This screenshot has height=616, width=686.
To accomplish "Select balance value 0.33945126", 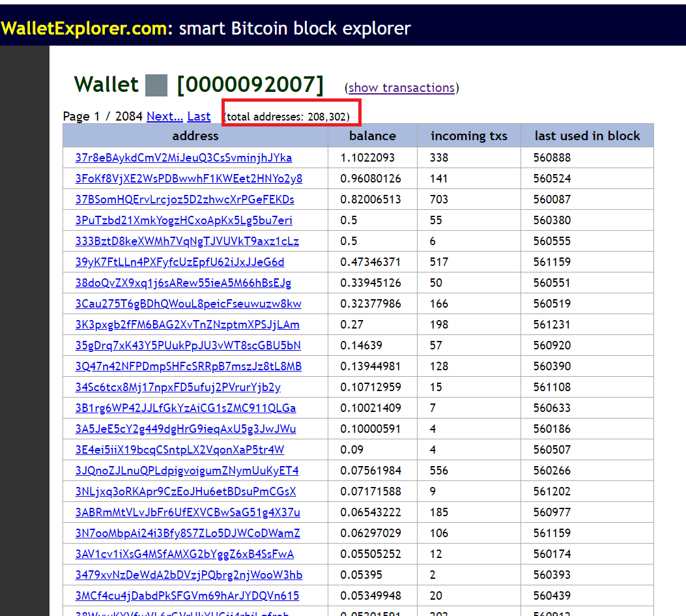I will point(371,283).
